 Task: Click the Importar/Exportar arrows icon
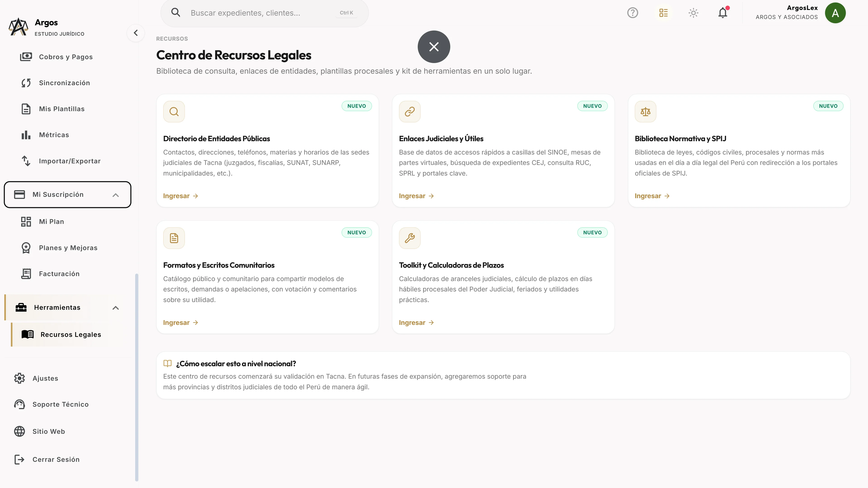pos(26,161)
